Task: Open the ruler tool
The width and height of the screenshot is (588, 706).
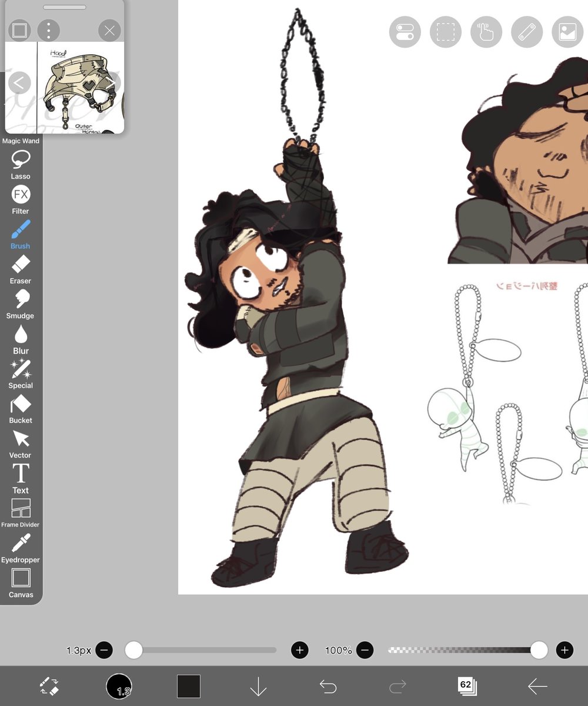Action: point(527,31)
